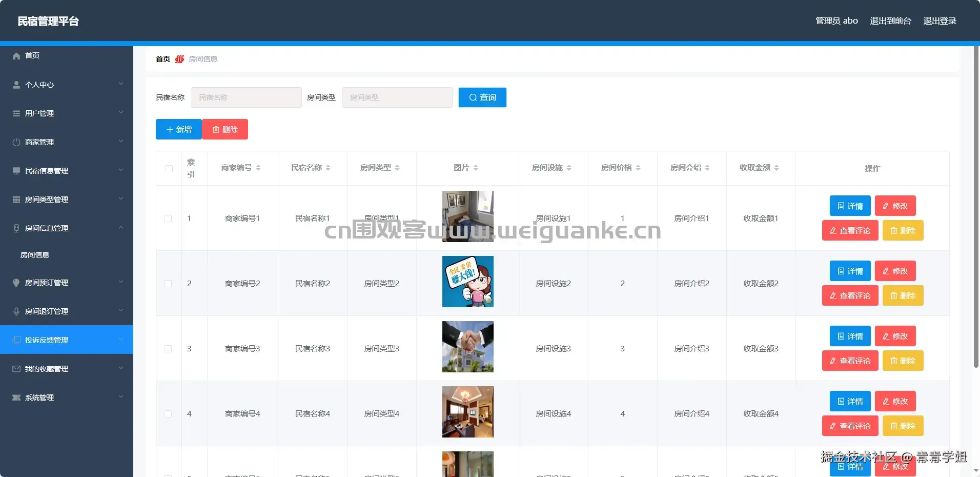Click the icon beside 房间预订管理
Image resolution: width=980 pixels, height=477 pixels.
[x=16, y=283]
